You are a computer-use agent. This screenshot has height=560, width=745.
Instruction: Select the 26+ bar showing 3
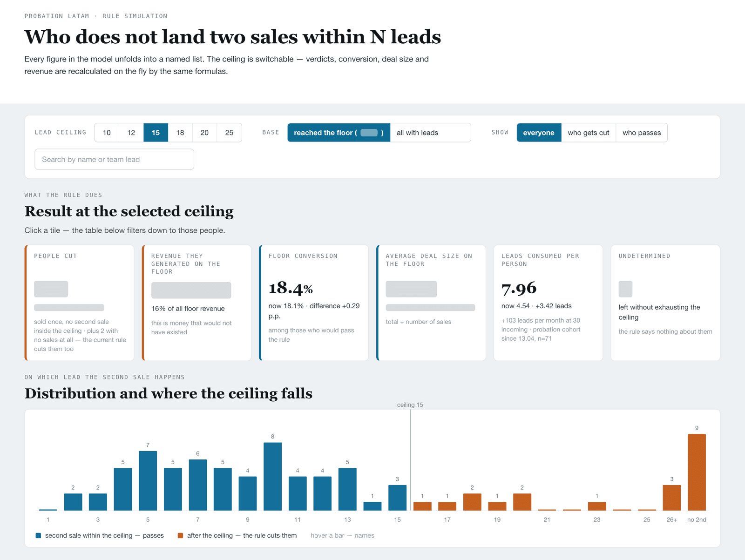pyautogui.click(x=672, y=498)
